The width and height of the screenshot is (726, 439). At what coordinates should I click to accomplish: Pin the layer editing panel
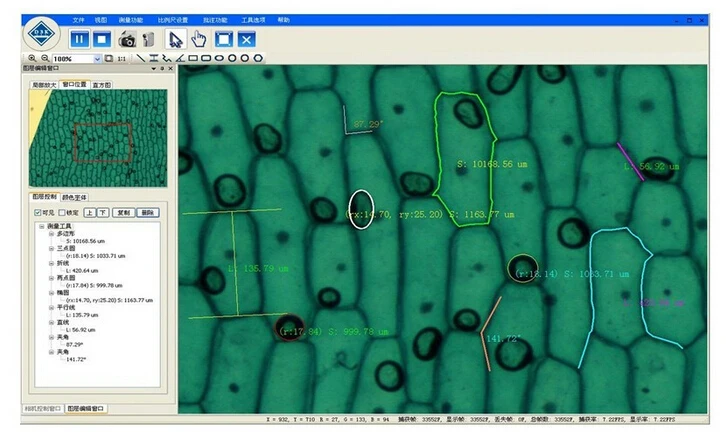coord(162,69)
